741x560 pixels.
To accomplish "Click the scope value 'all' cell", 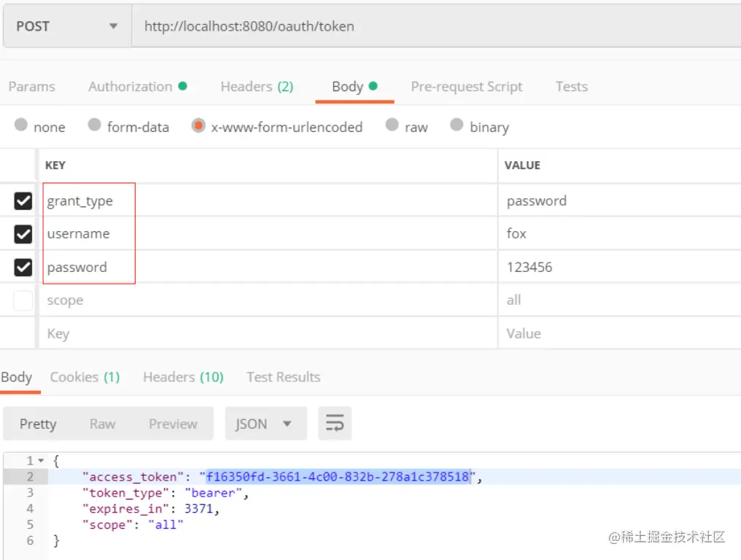I will coord(619,300).
